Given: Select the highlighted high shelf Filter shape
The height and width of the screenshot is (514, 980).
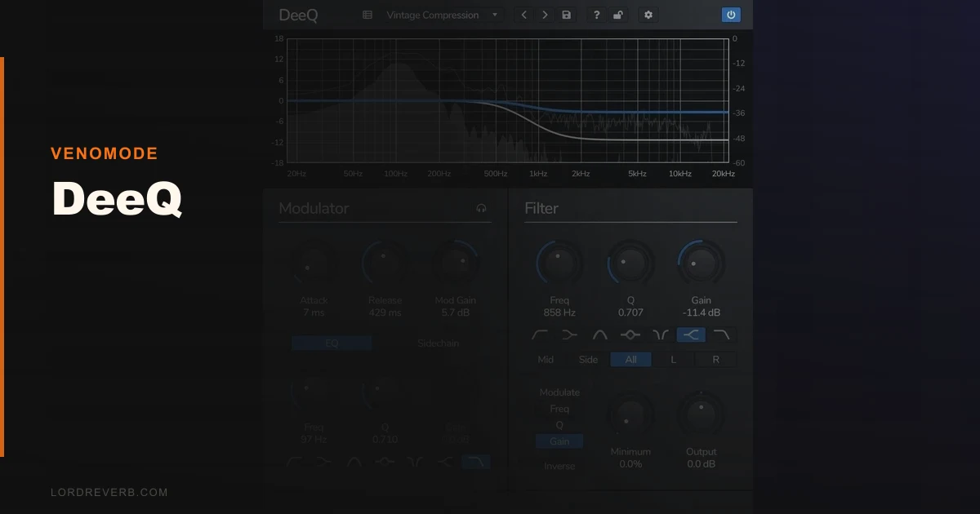Looking at the screenshot, I should [x=691, y=335].
